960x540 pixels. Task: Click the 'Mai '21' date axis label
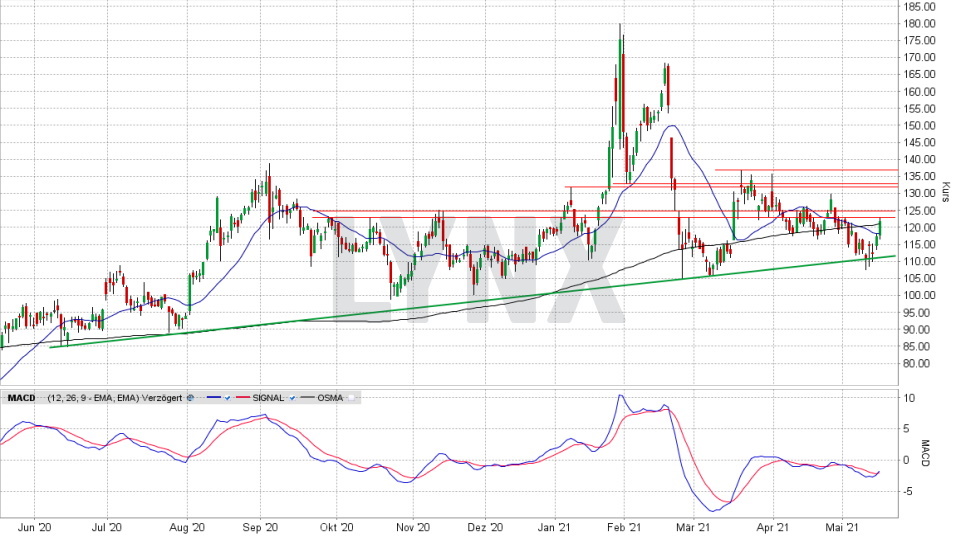pyautogui.click(x=843, y=527)
